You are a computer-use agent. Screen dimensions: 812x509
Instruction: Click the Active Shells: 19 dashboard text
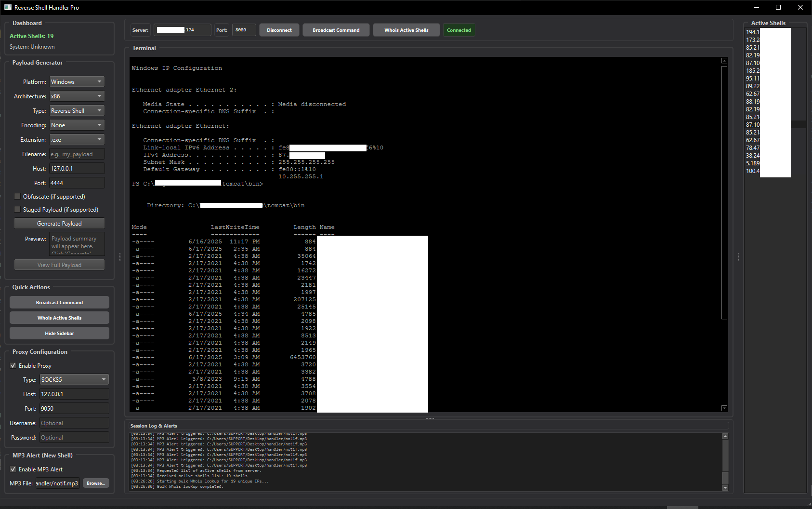tap(31, 36)
